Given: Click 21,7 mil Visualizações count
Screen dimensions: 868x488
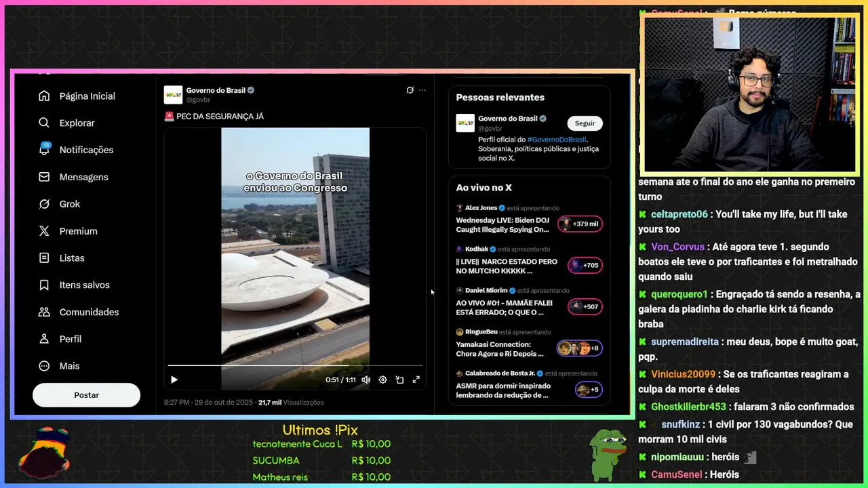Looking at the screenshot, I should tap(291, 403).
